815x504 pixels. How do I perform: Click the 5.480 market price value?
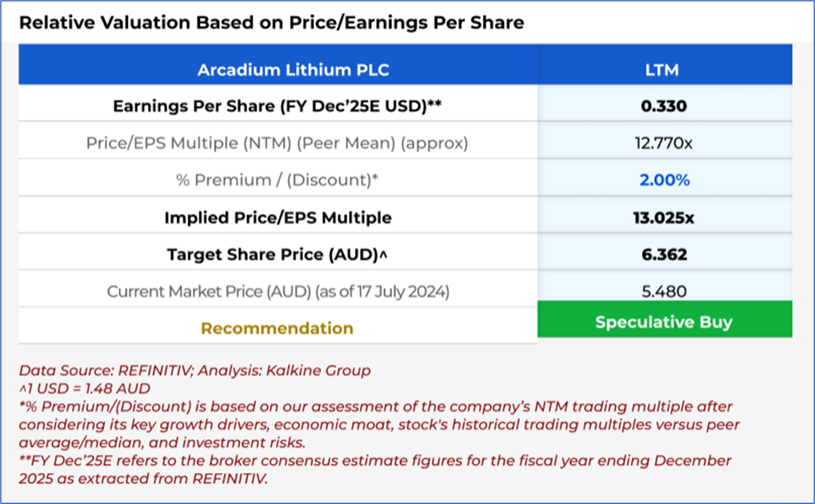664,292
